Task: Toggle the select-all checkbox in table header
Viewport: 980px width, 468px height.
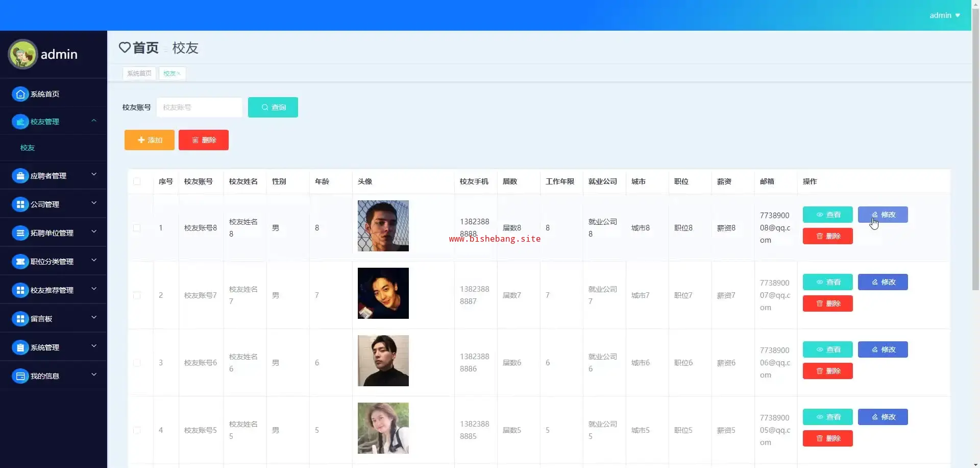Action: point(137,181)
